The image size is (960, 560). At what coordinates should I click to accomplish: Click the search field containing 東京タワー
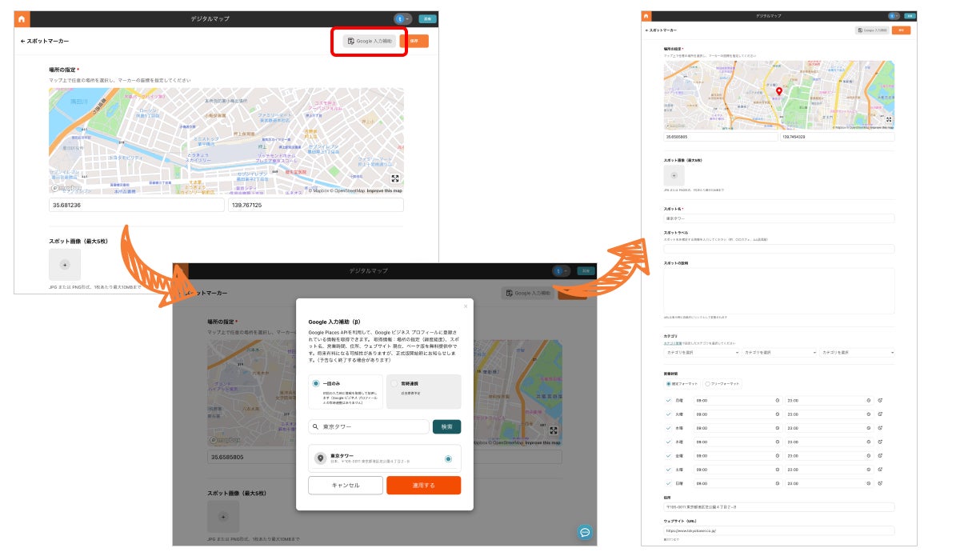click(x=368, y=426)
